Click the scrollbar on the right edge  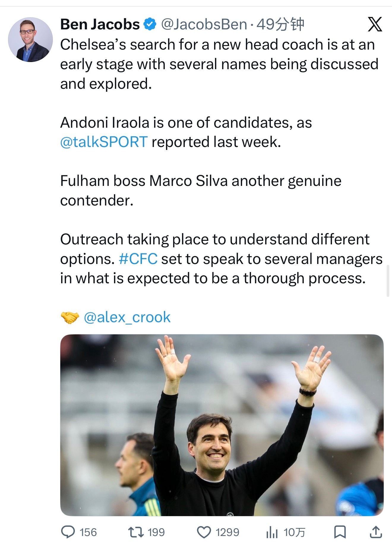click(388, 281)
